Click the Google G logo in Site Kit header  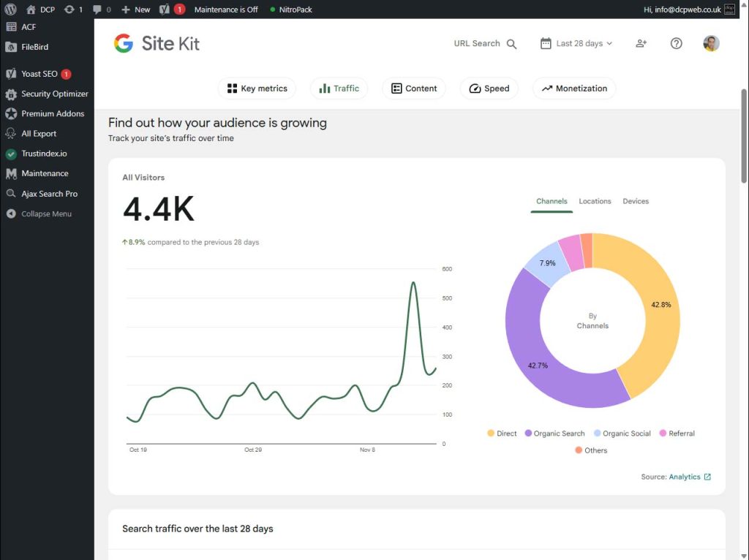pos(123,43)
